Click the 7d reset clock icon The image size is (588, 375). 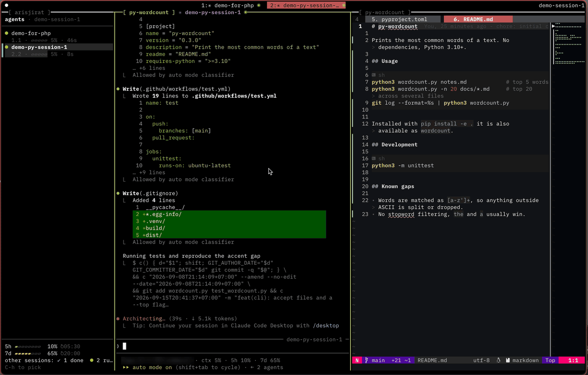[x=62, y=353]
